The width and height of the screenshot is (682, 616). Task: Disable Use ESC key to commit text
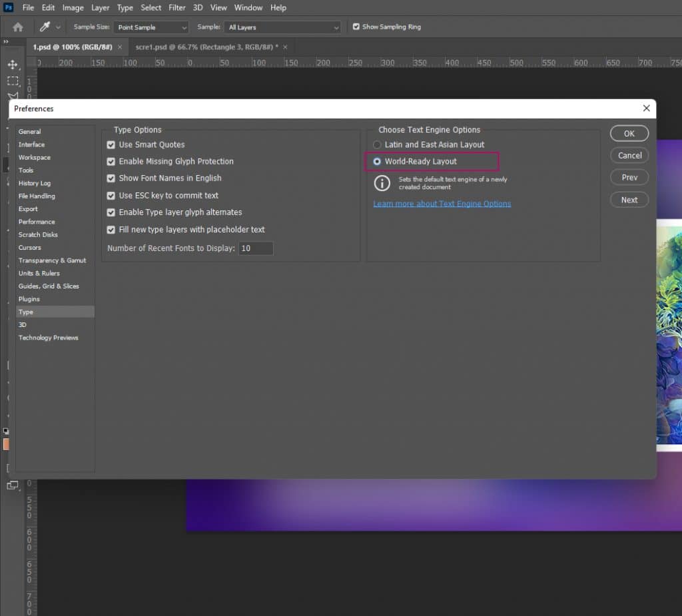(x=111, y=196)
